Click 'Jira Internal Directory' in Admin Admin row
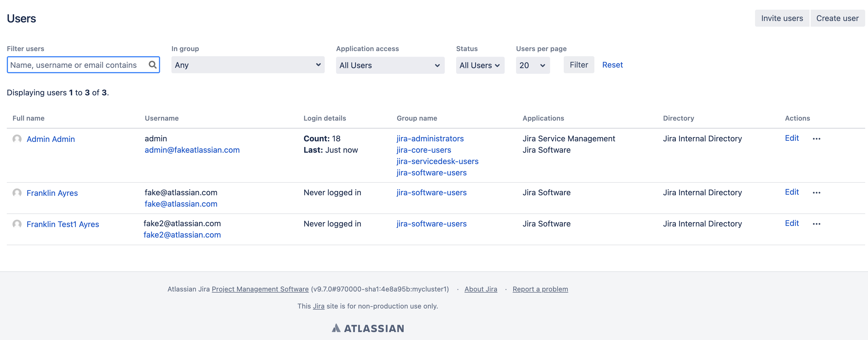The image size is (868, 340). (702, 138)
